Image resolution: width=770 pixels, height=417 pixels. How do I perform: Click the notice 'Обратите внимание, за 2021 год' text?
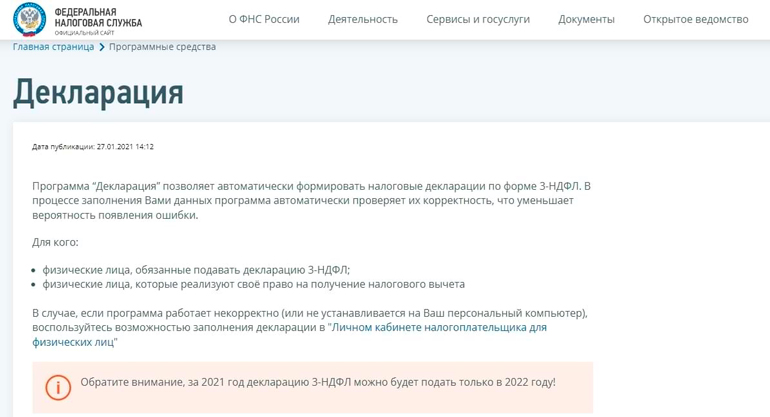[318, 382]
